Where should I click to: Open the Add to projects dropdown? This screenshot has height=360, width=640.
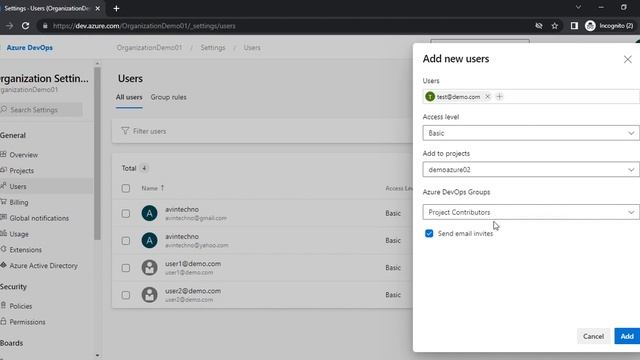coord(531,169)
